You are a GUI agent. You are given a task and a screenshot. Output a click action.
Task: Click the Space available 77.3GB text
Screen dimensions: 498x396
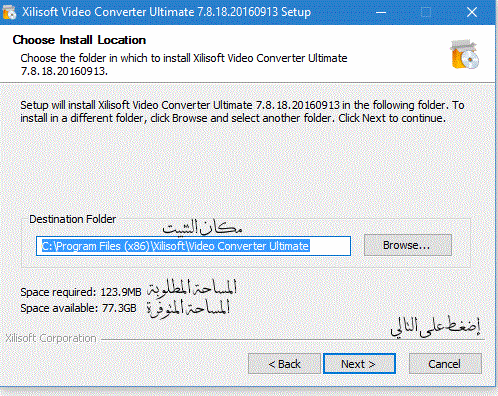[78, 308]
